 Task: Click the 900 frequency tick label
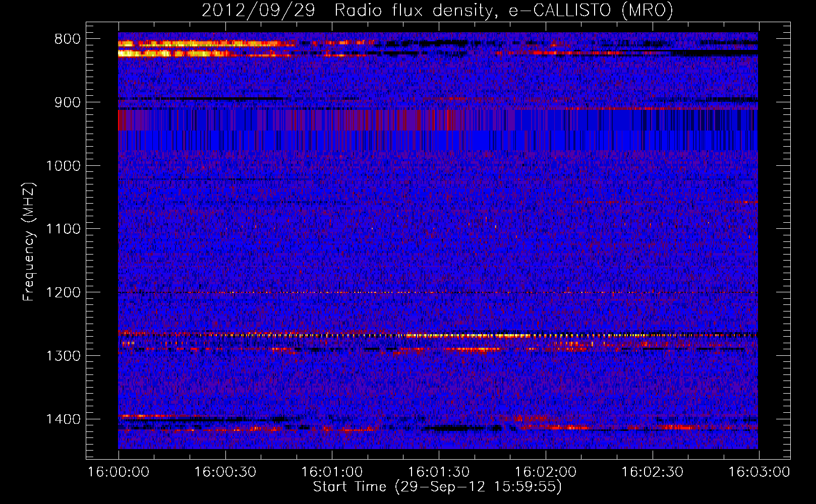click(x=68, y=102)
